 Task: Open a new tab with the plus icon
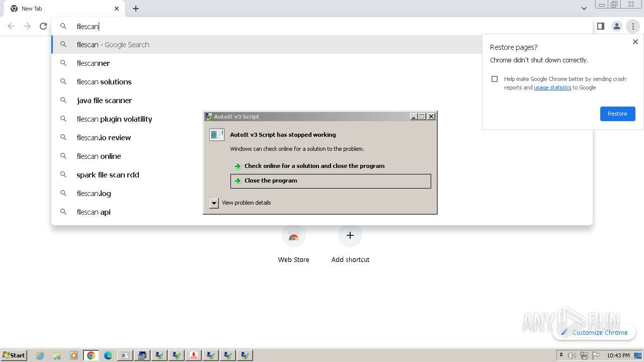point(136,9)
